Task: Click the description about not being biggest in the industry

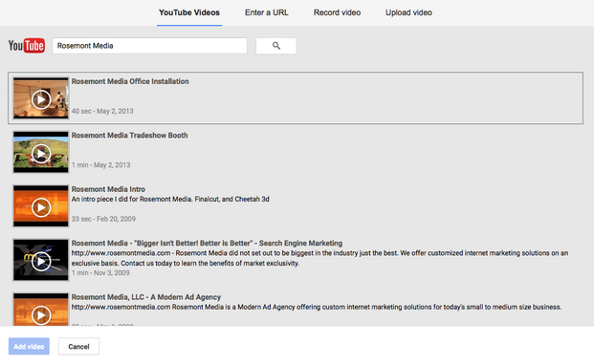Action: [x=319, y=258]
